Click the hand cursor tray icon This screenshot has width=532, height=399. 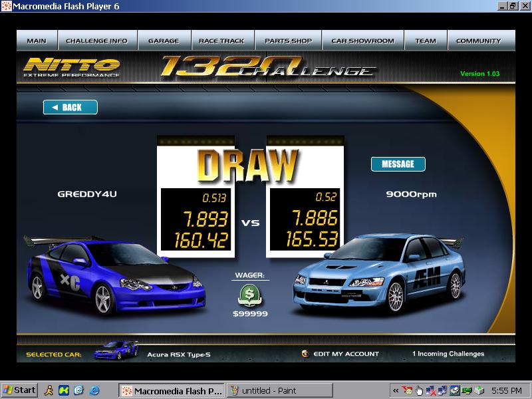(420, 391)
